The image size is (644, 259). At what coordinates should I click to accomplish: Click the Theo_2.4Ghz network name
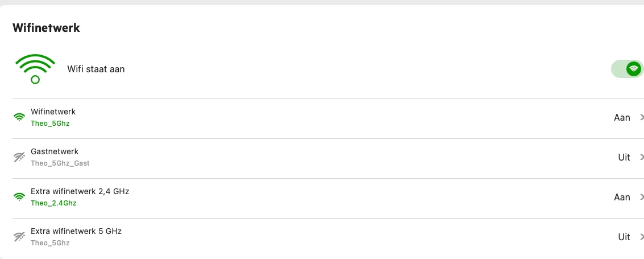pos(53,203)
